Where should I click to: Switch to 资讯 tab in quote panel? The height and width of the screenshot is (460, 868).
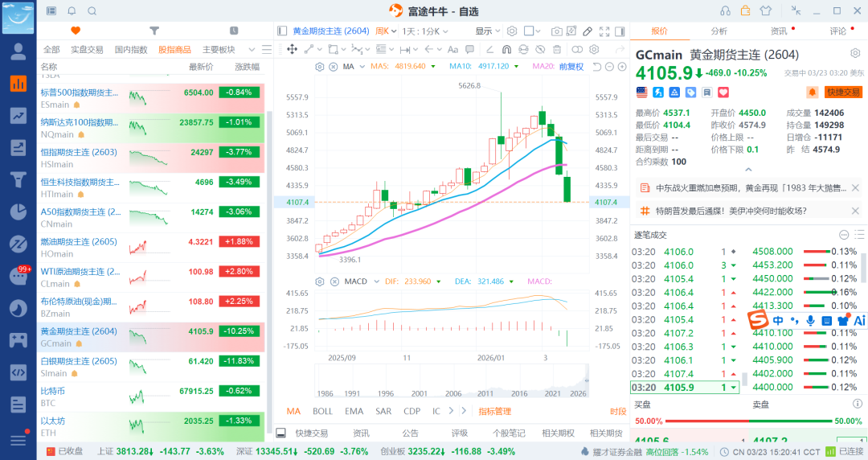(778, 31)
